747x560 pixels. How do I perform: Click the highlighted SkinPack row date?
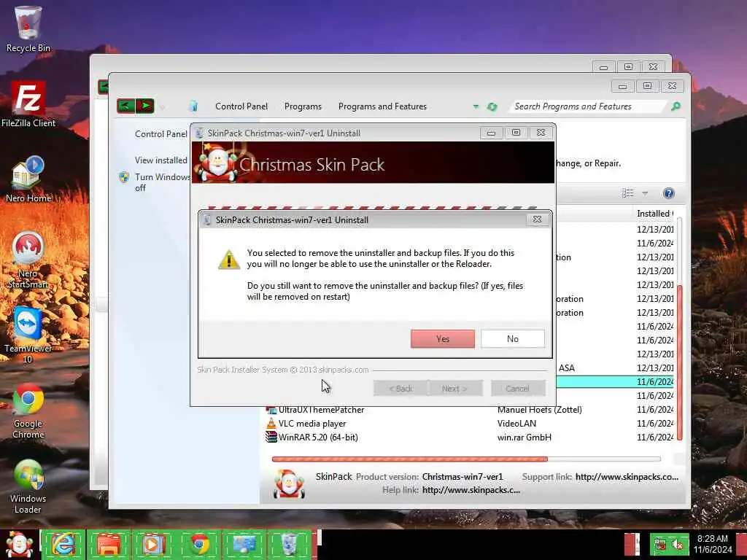click(x=655, y=381)
